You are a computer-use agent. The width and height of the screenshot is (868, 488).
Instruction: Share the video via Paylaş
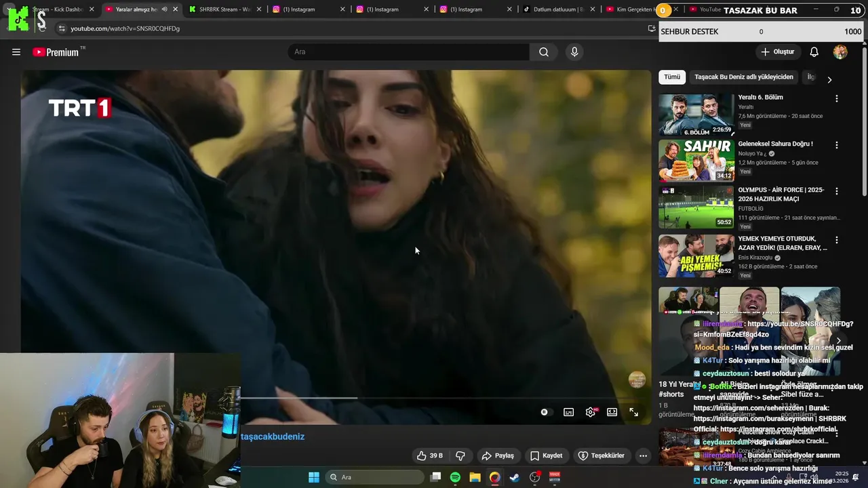[498, 455]
